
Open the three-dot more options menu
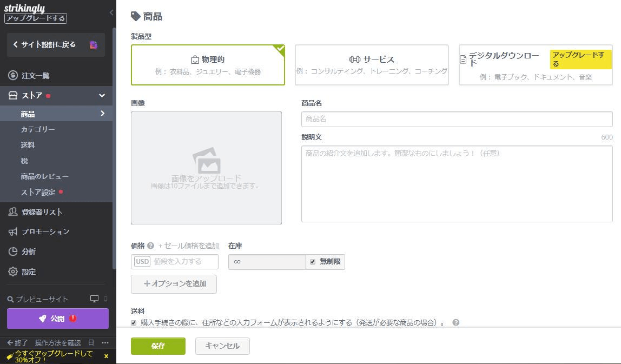point(106,343)
